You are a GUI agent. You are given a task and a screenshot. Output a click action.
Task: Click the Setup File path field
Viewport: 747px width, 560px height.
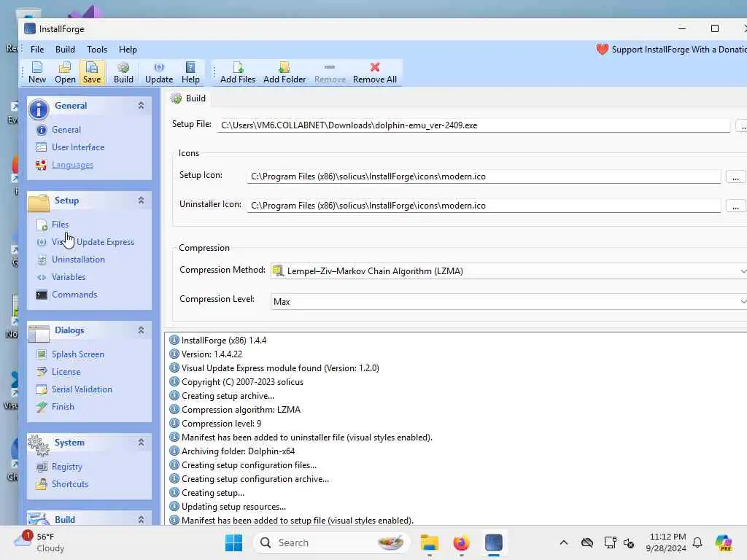[473, 125]
